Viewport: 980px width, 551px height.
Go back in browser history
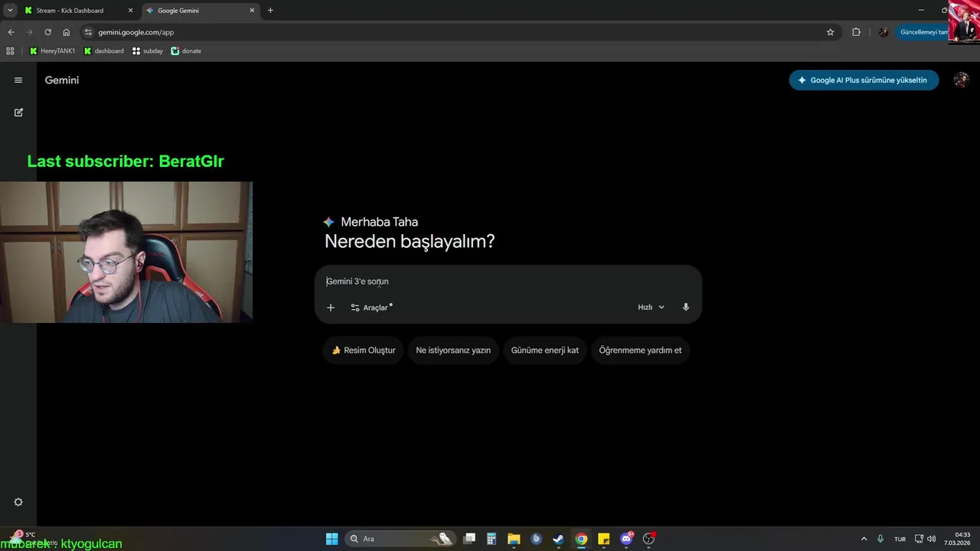(x=11, y=32)
